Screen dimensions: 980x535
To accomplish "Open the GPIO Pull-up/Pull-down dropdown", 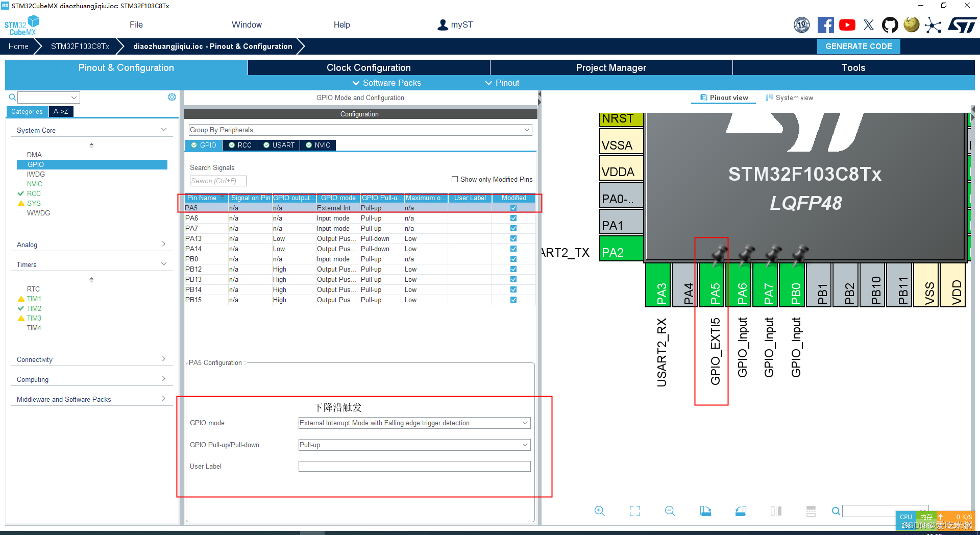I will 414,445.
